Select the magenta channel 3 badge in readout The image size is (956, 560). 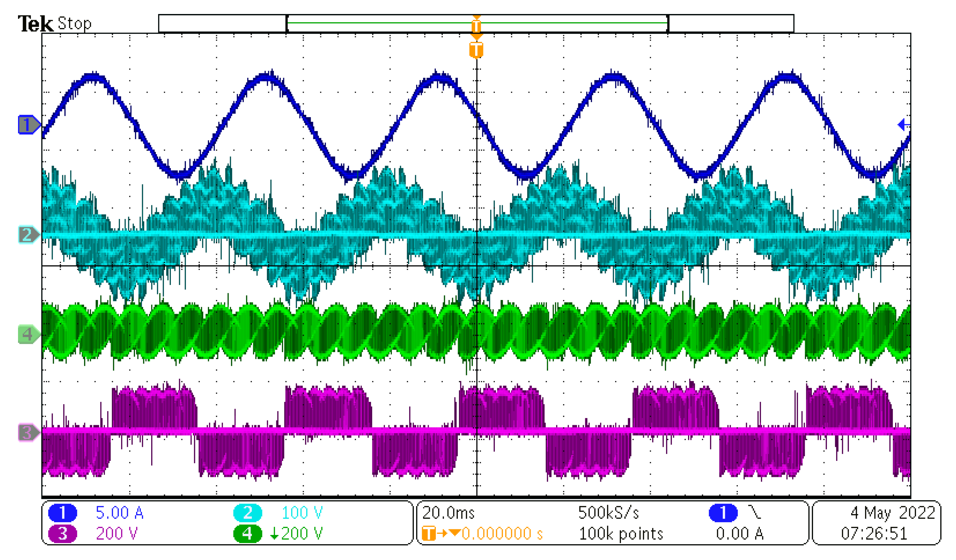[63, 534]
